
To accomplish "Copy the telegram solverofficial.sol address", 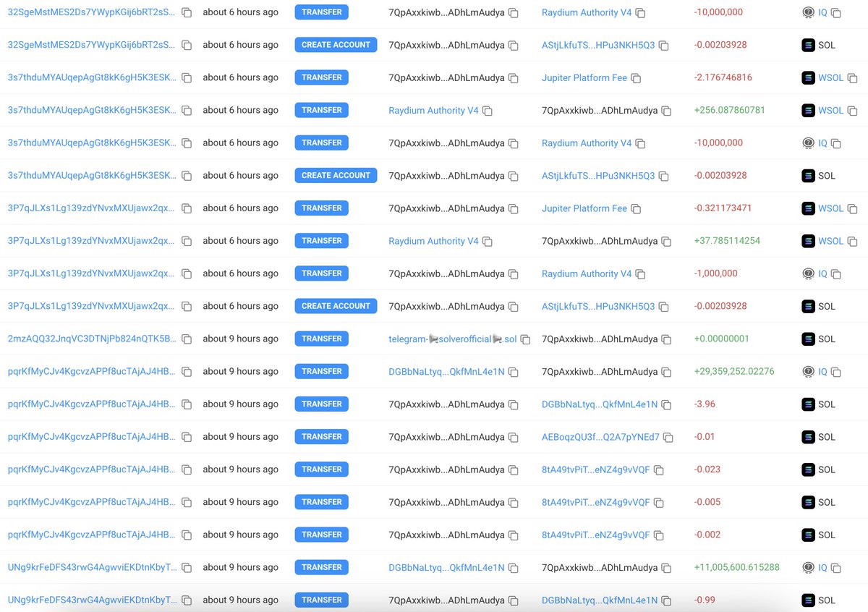I will tap(525, 339).
